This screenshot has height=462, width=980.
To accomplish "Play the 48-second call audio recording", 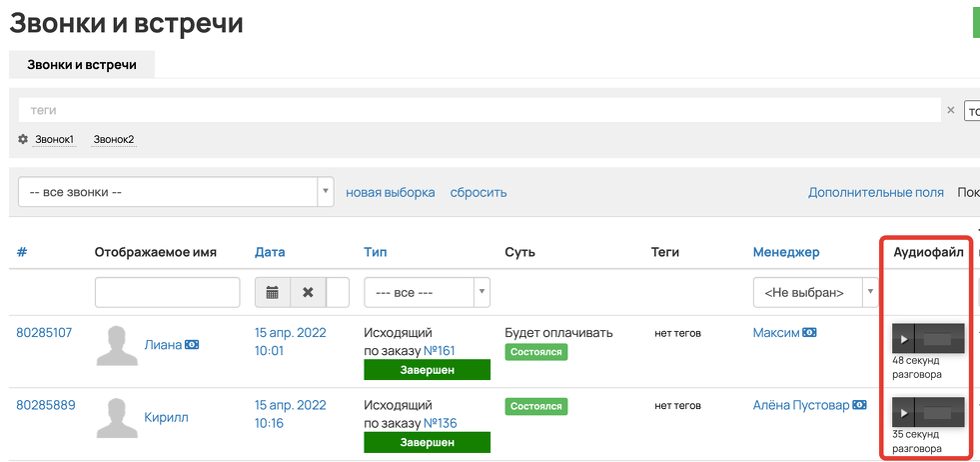I will 904,339.
